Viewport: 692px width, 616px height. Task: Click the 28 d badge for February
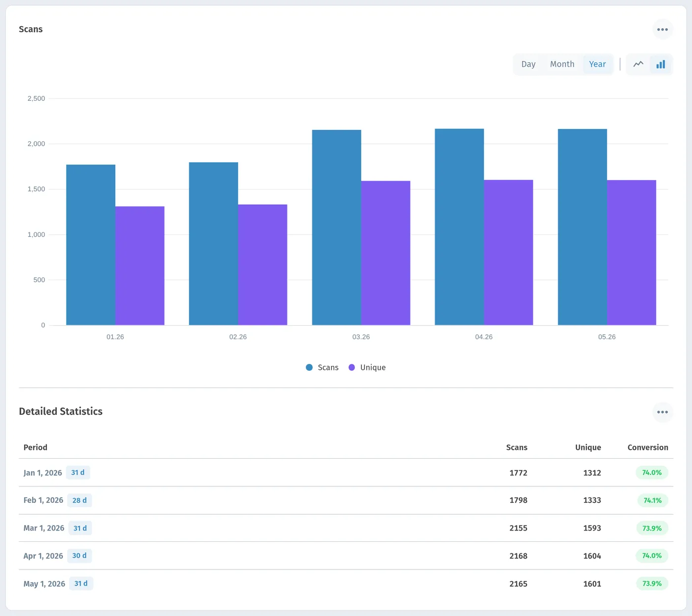point(80,500)
